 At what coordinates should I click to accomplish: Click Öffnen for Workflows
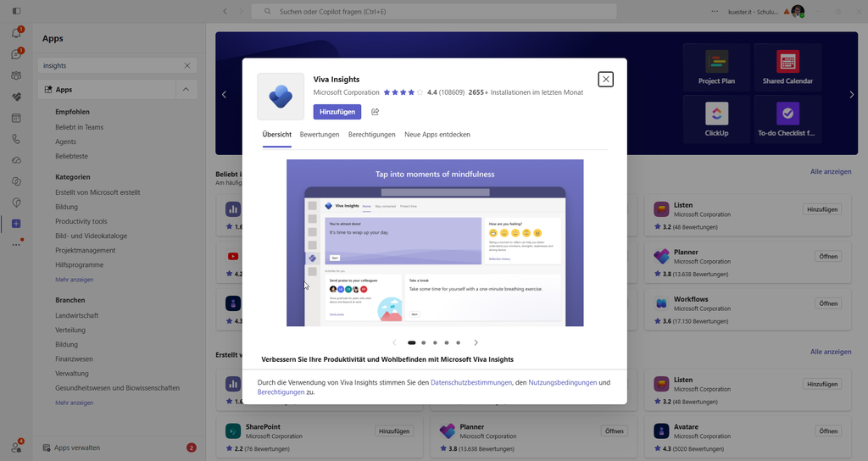(x=828, y=303)
